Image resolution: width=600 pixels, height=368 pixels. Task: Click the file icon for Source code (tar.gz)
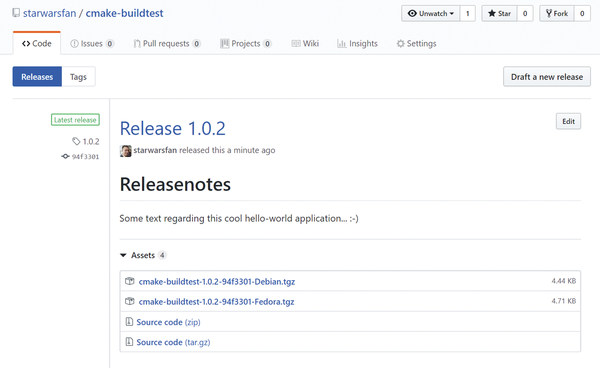[x=129, y=342]
